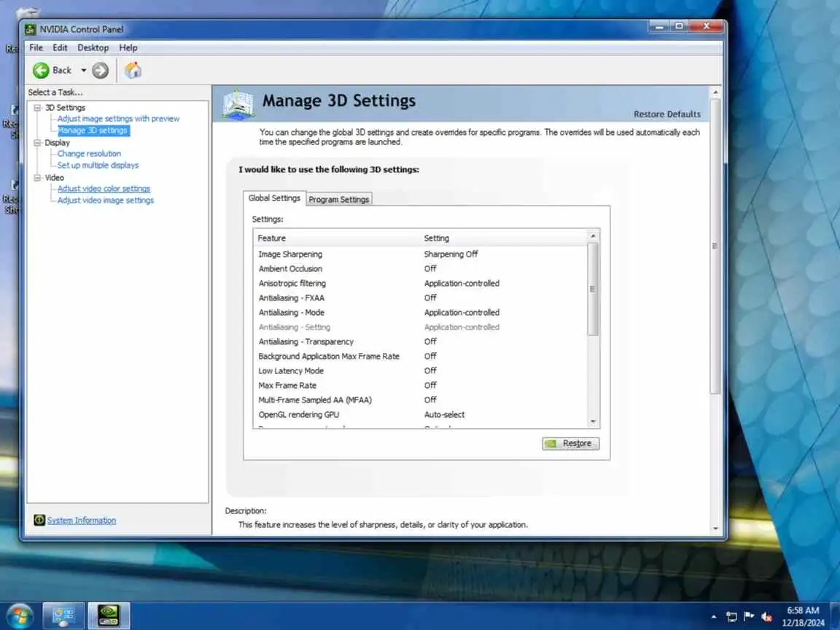This screenshot has height=630, width=840.
Task: Collapse the Display tree node
Action: coord(37,142)
